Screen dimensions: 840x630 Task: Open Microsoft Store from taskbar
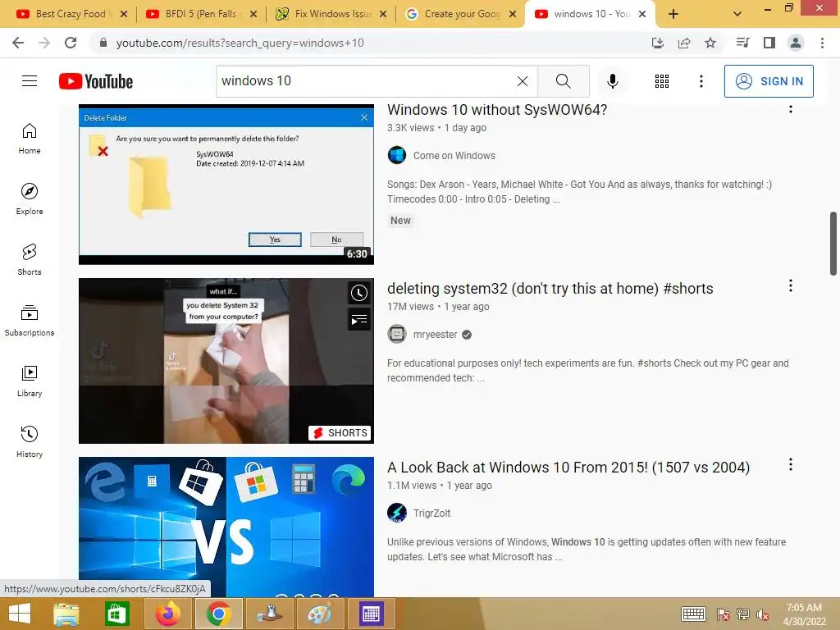[116, 614]
